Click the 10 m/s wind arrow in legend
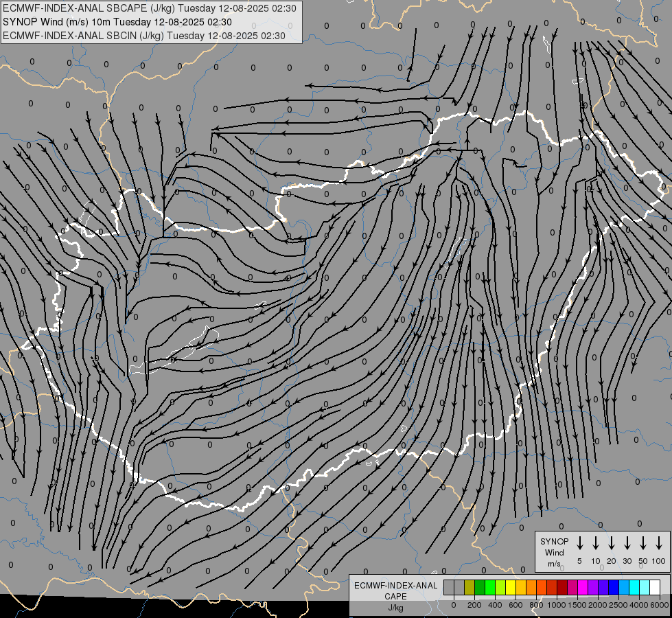This screenshot has height=618, width=672. (x=596, y=543)
